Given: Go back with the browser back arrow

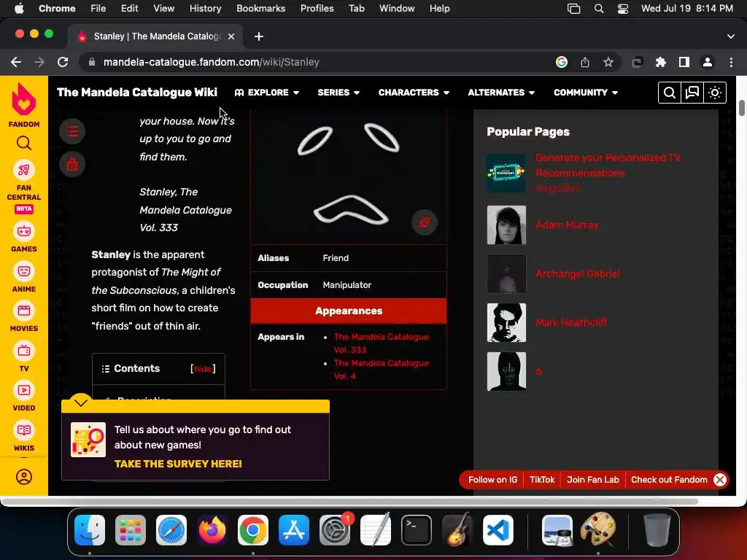Looking at the screenshot, I should (x=16, y=62).
